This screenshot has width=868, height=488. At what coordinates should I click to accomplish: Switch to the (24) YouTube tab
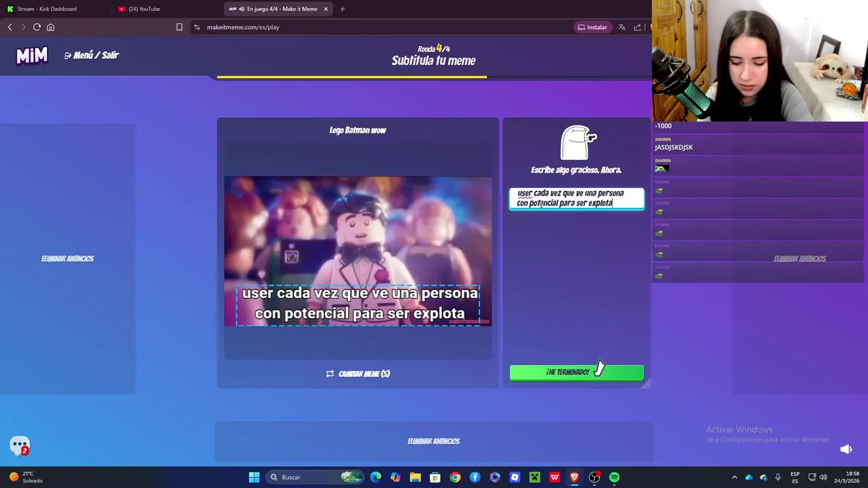point(166,9)
